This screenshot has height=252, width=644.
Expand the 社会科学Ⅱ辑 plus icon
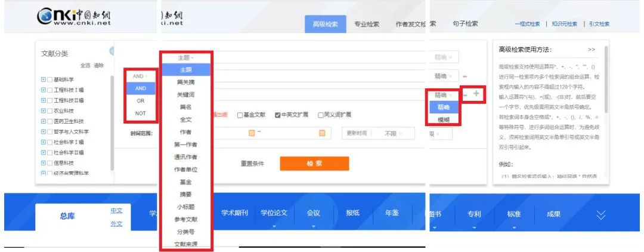coord(43,152)
